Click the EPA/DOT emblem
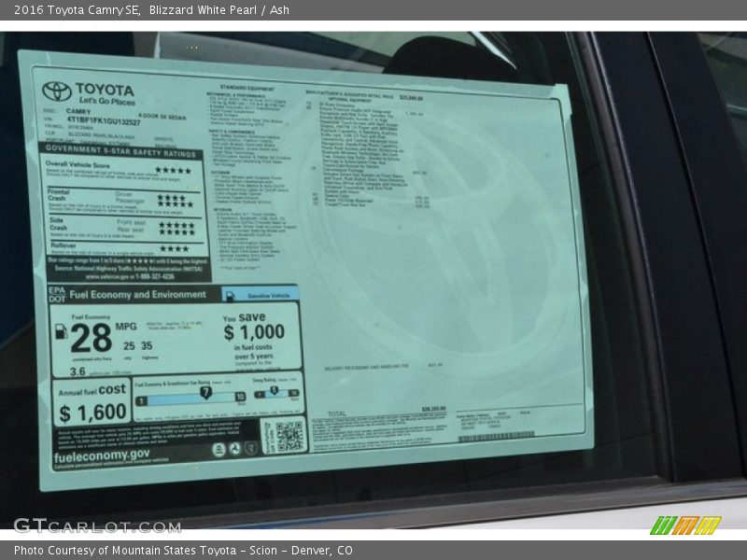Screen dimensions: 747x560 [x=55, y=294]
